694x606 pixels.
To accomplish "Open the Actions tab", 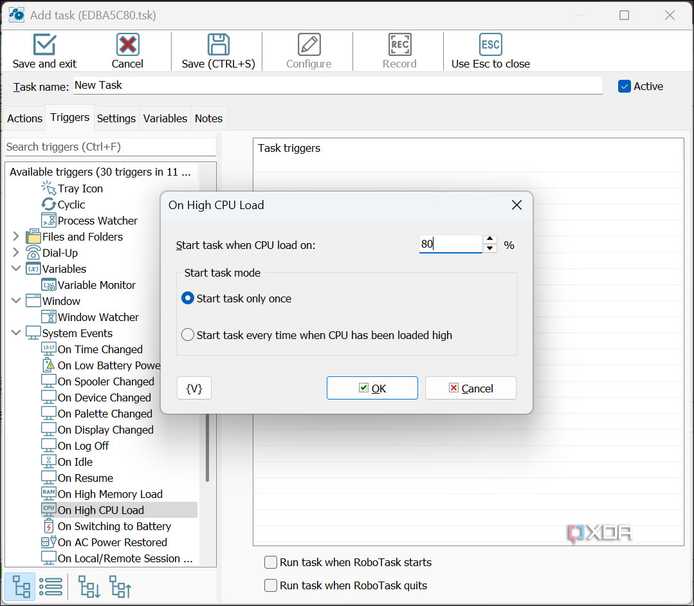I will 25,118.
